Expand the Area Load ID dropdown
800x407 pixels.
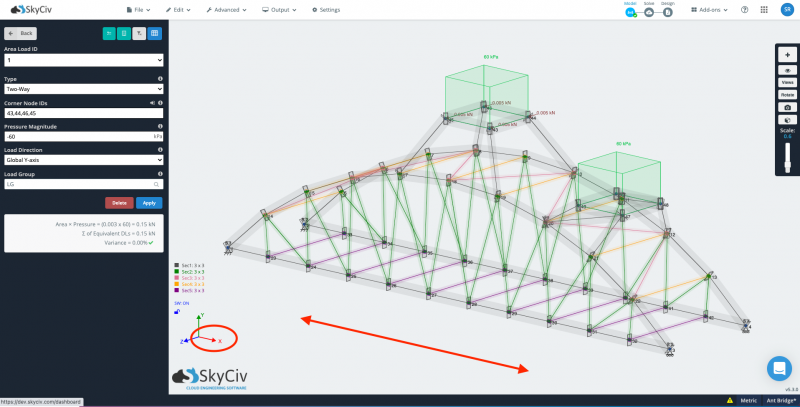(83, 60)
